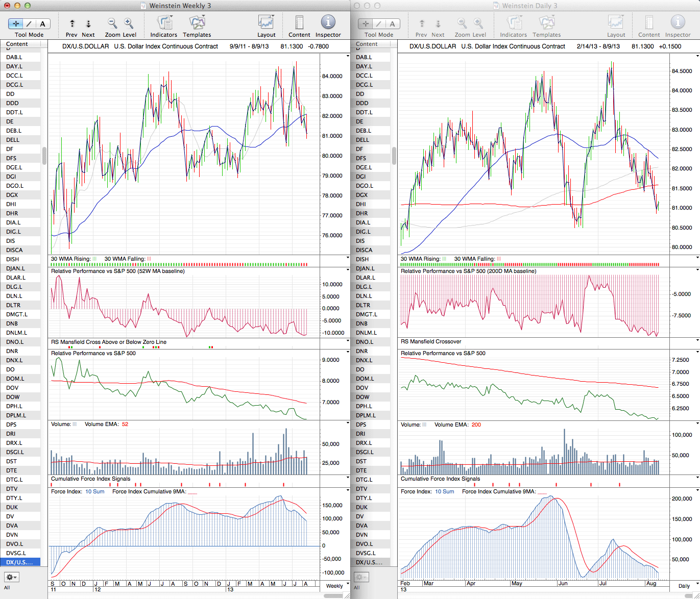Screen dimensions: 700x599
Task: Select the crosshair tool mode in Weekly window
Action: click(x=16, y=23)
